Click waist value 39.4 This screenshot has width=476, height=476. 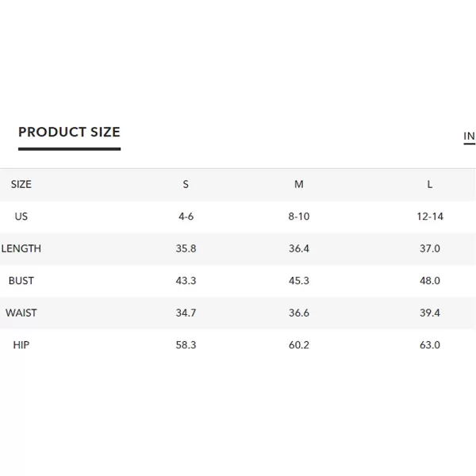[x=430, y=313]
